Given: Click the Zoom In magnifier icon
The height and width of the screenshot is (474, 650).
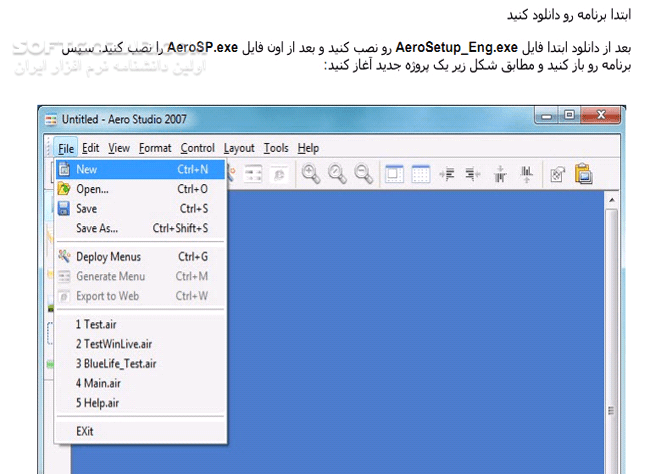Looking at the screenshot, I should coord(310,174).
